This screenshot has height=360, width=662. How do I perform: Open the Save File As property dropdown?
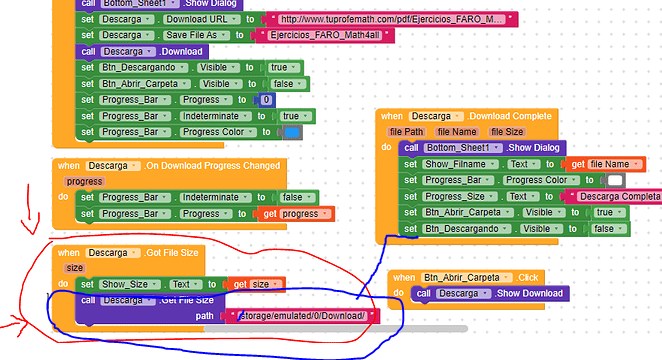pyautogui.click(x=197, y=35)
